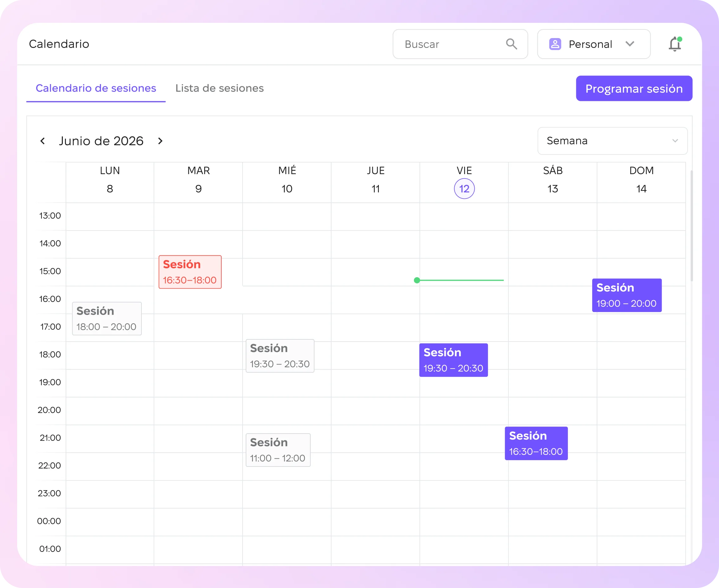The height and width of the screenshot is (588, 719).
Task: Open Saturday's purple Sesión 16:30–18:00 event
Action: coord(536,443)
